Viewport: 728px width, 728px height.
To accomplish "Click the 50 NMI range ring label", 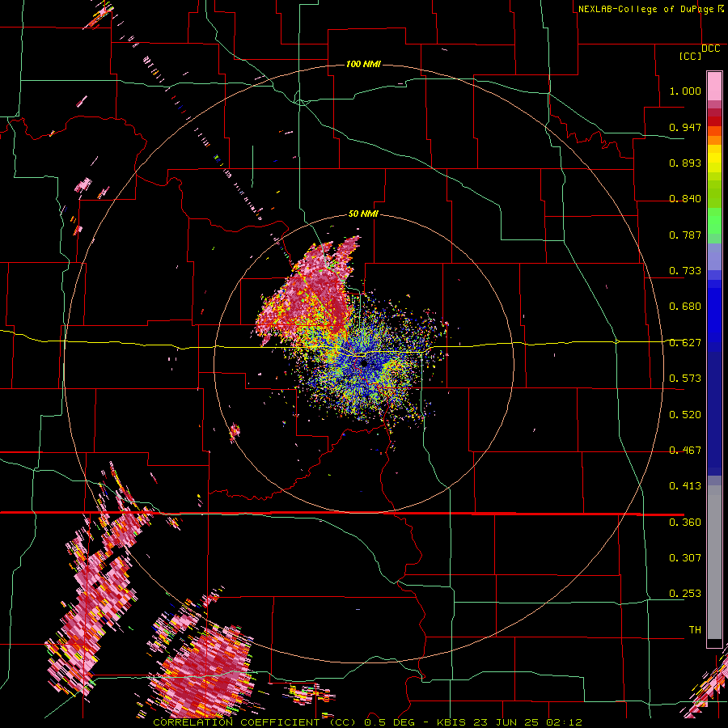I will pos(363,214).
